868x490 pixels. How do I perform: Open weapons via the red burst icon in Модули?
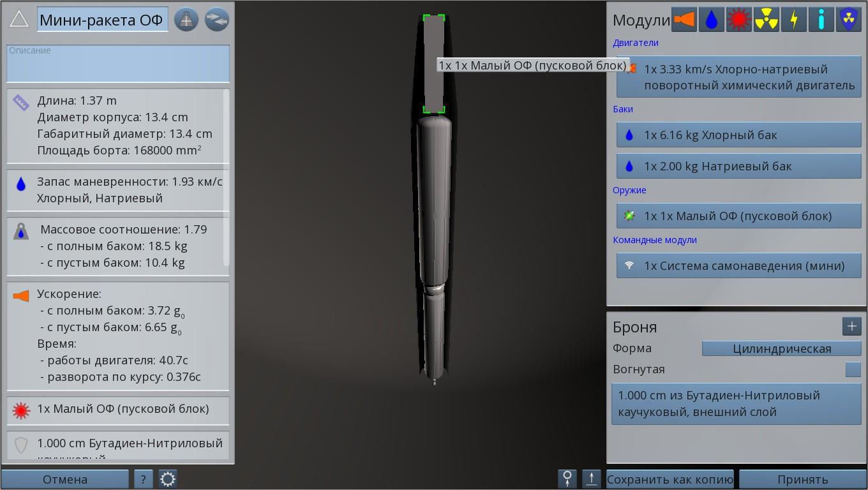point(738,19)
